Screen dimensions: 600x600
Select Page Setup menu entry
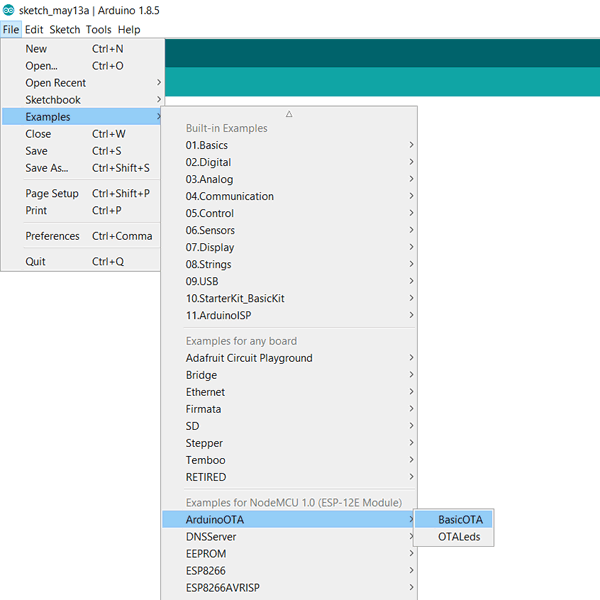pos(52,194)
